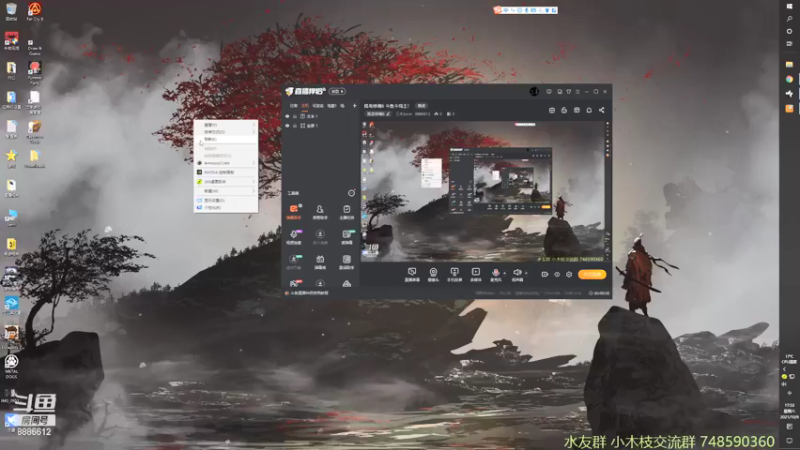800x450 pixels.
Task: Select the Recycle Bin desktop icon
Action: coord(11,12)
